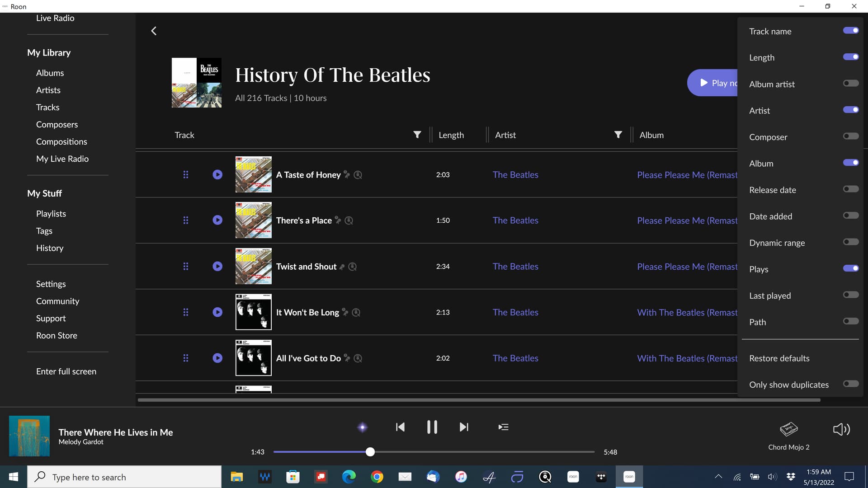Click the drag handle for It Won't Be Long
This screenshot has height=488, width=868.
pos(185,312)
